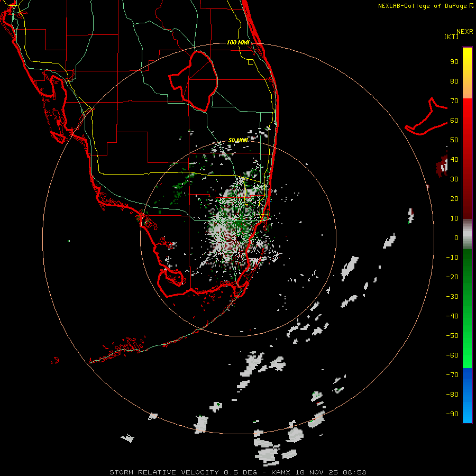The width and height of the screenshot is (476, 476).
Task: Select the -40 value on velocity scale
Action: (452, 316)
